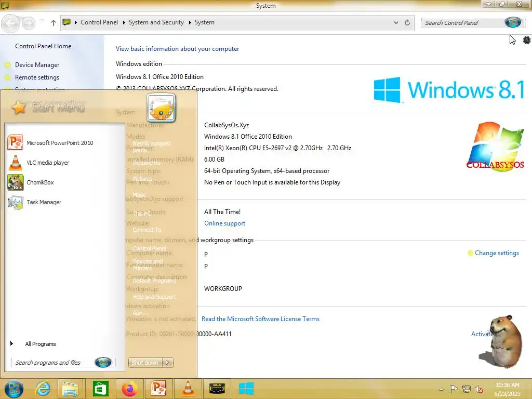Open Connect To in the Start Menu
The width and height of the screenshot is (532, 399).
[147, 230]
